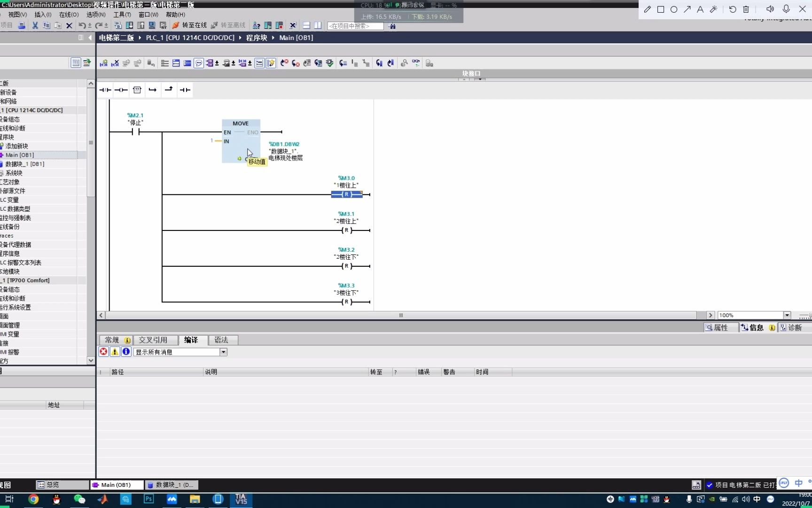The width and height of the screenshot is (812, 508).
Task: Insert a normally open contact at favorites end
Action: point(185,90)
